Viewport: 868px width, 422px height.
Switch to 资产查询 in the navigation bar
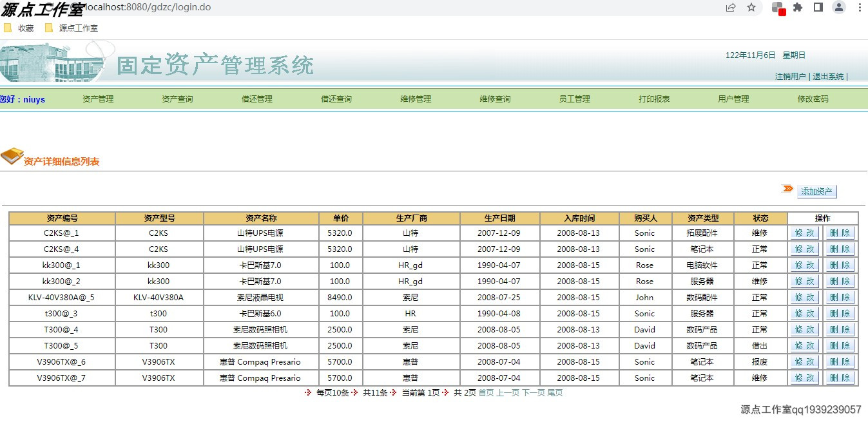click(177, 99)
